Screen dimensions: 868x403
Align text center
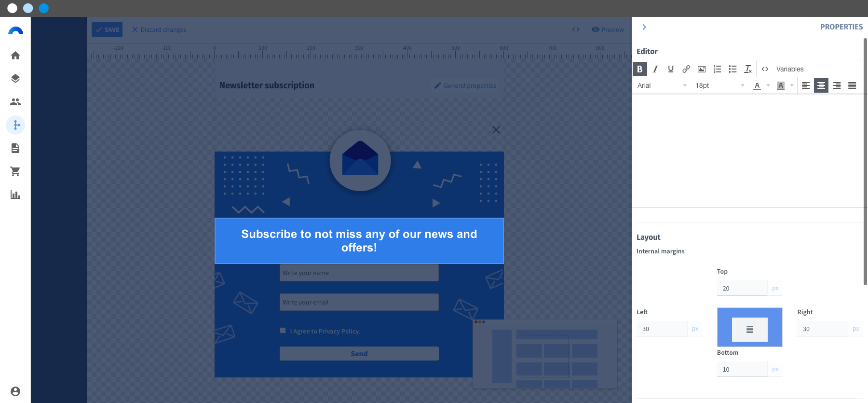pos(821,85)
